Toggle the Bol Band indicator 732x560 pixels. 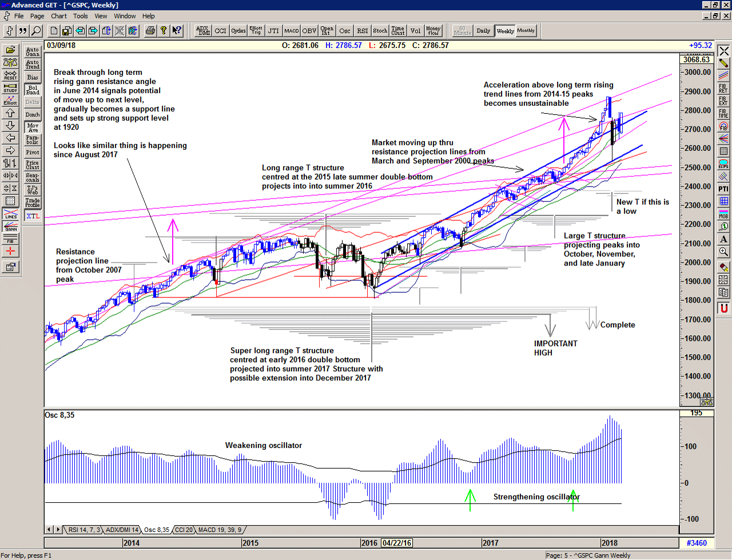pyautogui.click(x=33, y=90)
